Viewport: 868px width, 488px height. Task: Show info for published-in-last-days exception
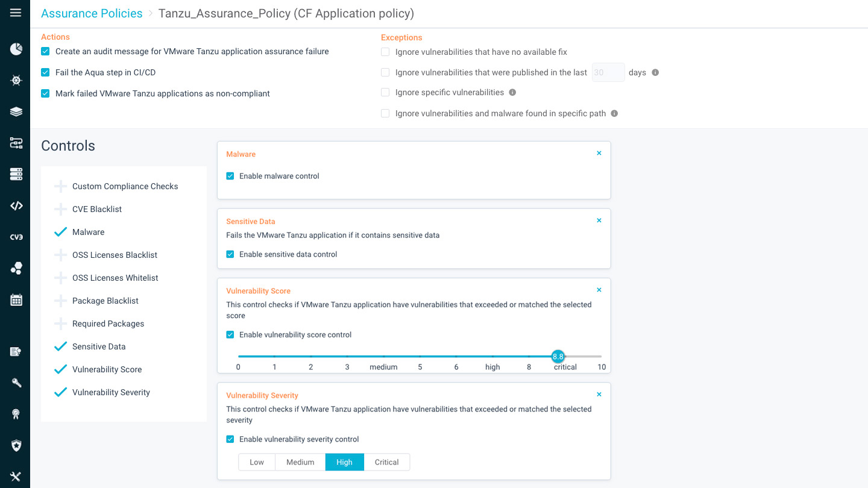(655, 72)
